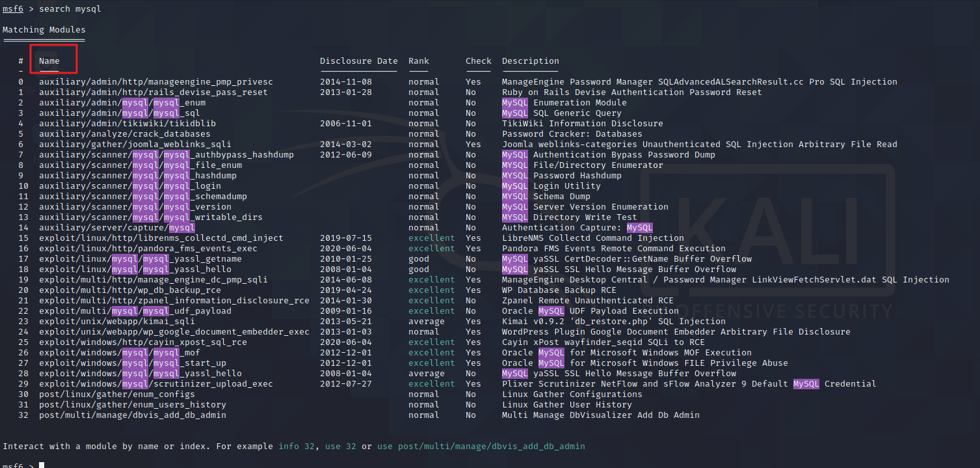Click 'good' rank of mysql_yassl_getname
Image resolution: width=980 pixels, height=468 pixels.
[419, 259]
